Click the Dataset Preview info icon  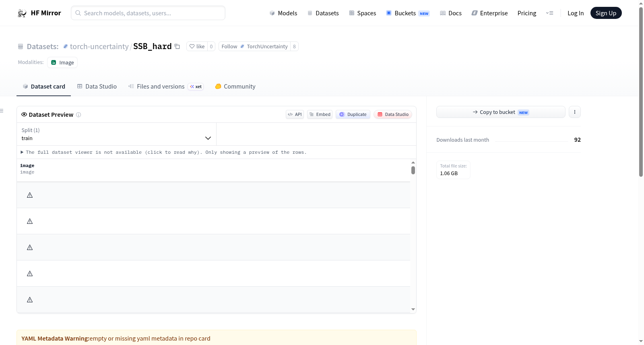(x=78, y=115)
